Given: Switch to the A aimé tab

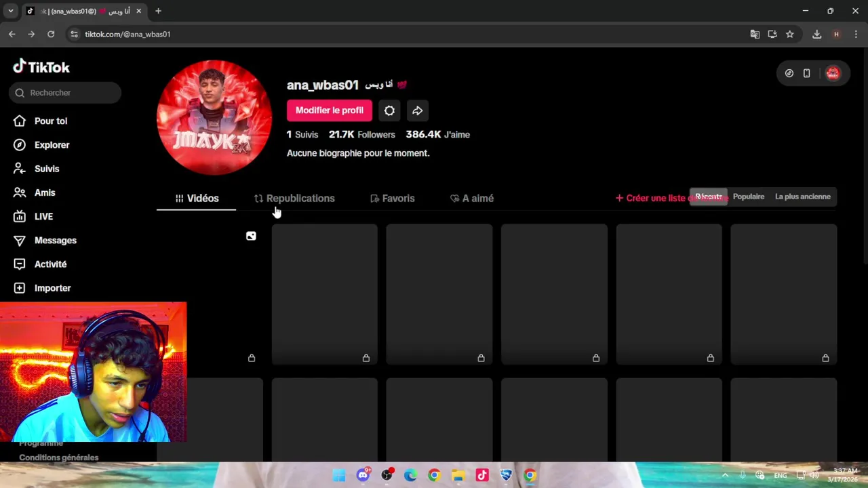Looking at the screenshot, I should coord(472,199).
